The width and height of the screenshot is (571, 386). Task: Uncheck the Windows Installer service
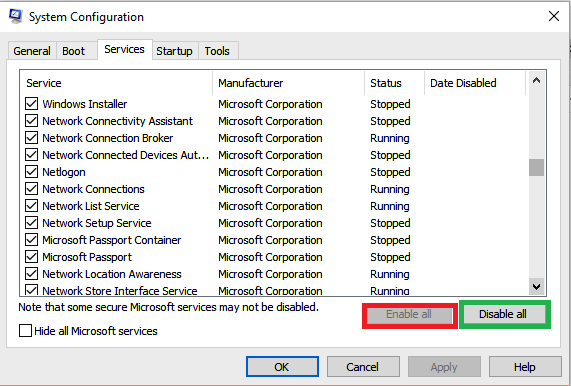click(x=31, y=104)
